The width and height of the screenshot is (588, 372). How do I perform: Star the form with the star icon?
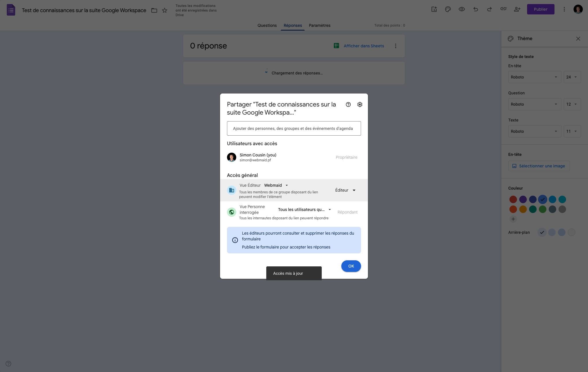pyautogui.click(x=165, y=10)
